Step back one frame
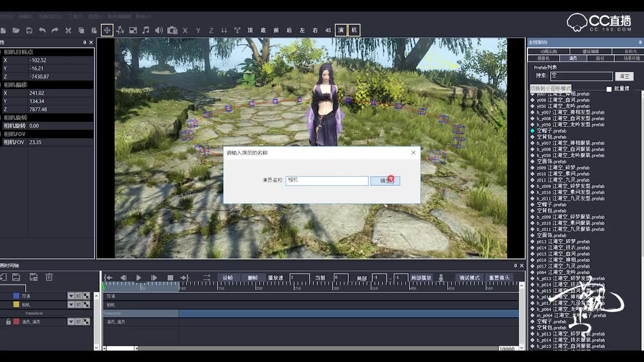The height and width of the screenshot is (362, 644). (x=123, y=278)
